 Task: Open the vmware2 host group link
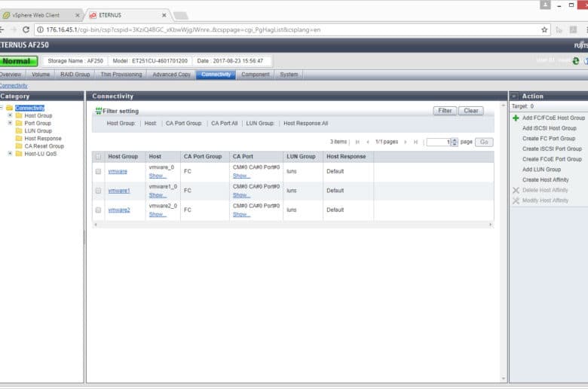[x=119, y=210]
